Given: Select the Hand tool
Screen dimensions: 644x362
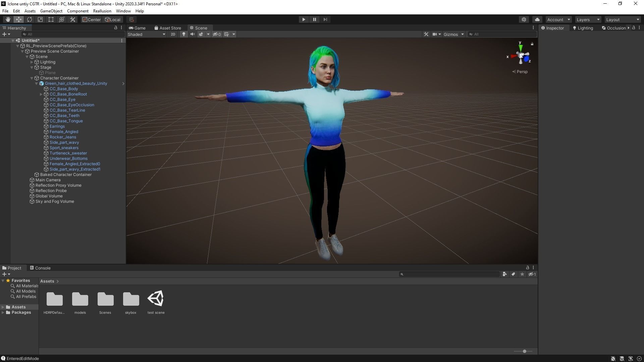Looking at the screenshot, I should [8, 19].
